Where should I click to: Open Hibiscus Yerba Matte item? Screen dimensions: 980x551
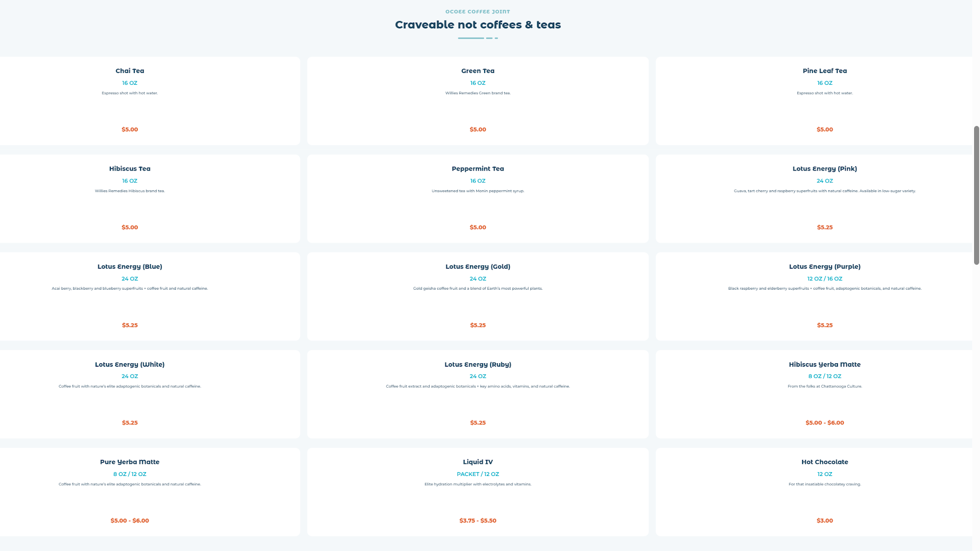click(x=825, y=394)
